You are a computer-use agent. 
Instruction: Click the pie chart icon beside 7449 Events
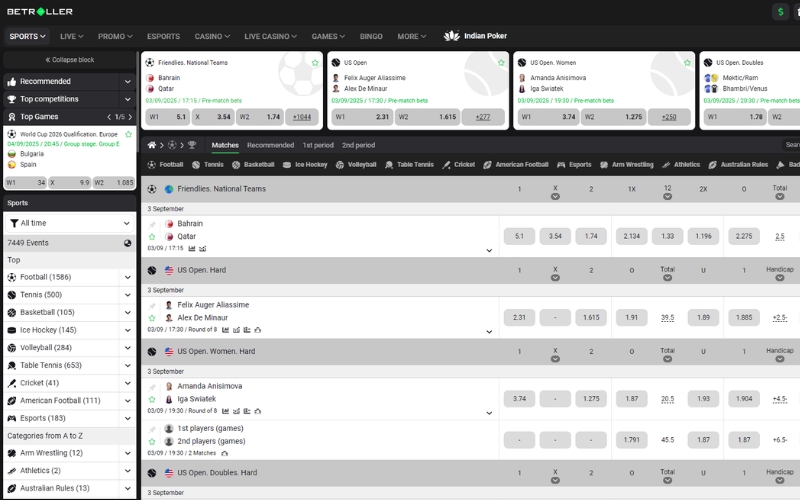(x=128, y=243)
